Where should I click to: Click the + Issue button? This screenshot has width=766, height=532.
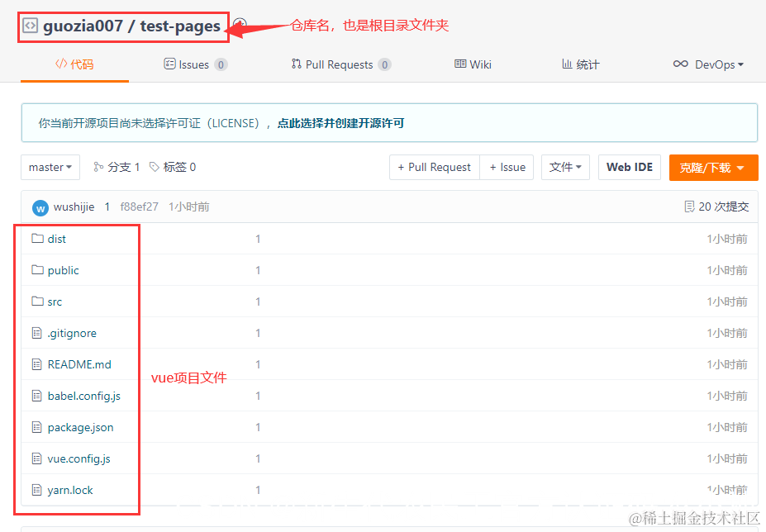point(507,167)
